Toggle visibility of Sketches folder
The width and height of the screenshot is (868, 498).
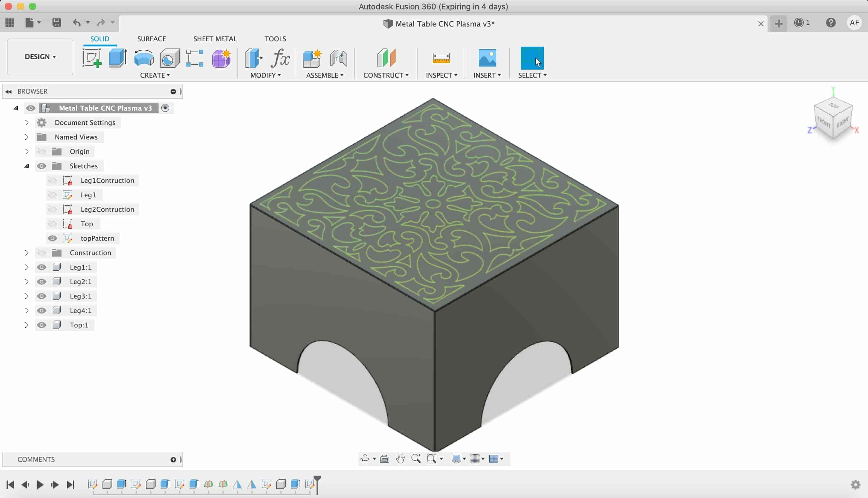[41, 166]
